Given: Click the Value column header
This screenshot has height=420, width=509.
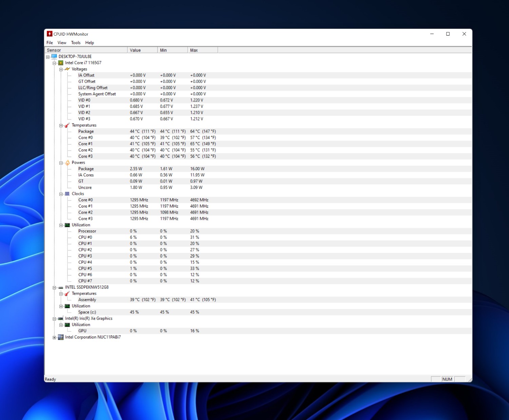Looking at the screenshot, I should pyautogui.click(x=143, y=50).
